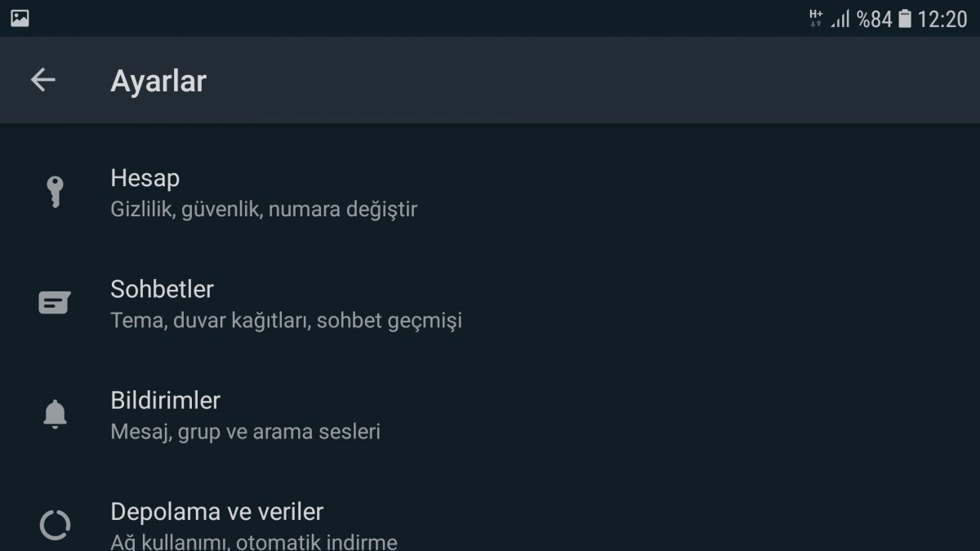Tap the 'Mesaj, grup ve arama sesleri' subtitle

coord(245,431)
